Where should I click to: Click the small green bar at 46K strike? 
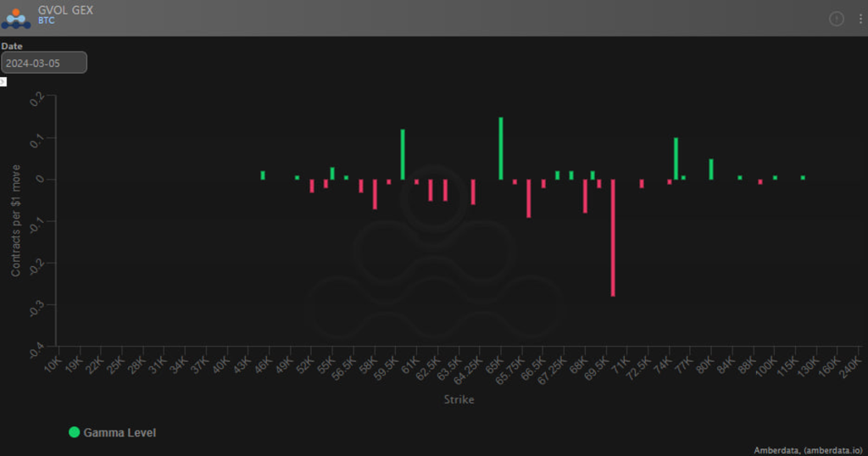point(263,175)
